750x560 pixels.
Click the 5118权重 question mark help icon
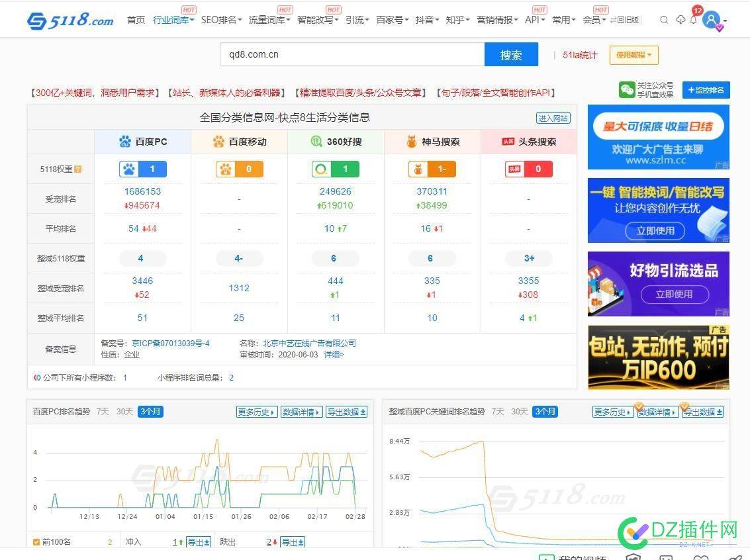[x=78, y=169]
